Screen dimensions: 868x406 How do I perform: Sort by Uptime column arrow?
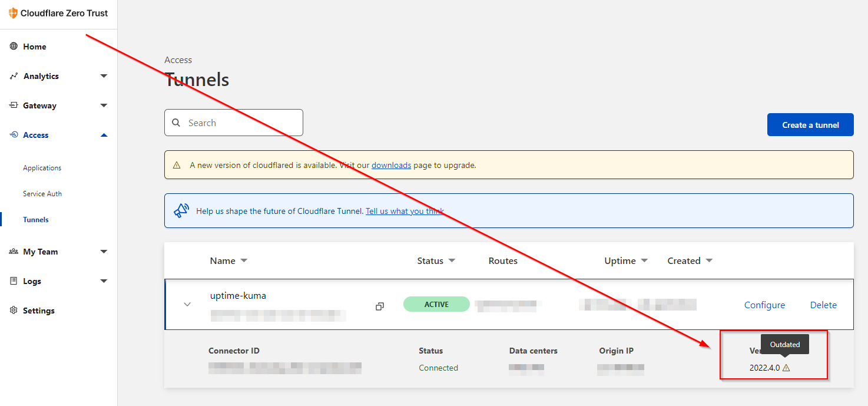(x=644, y=261)
